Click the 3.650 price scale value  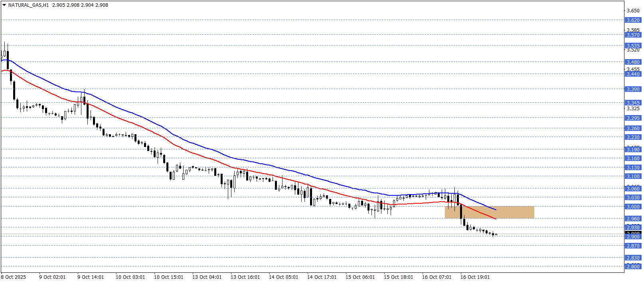(x=633, y=11)
